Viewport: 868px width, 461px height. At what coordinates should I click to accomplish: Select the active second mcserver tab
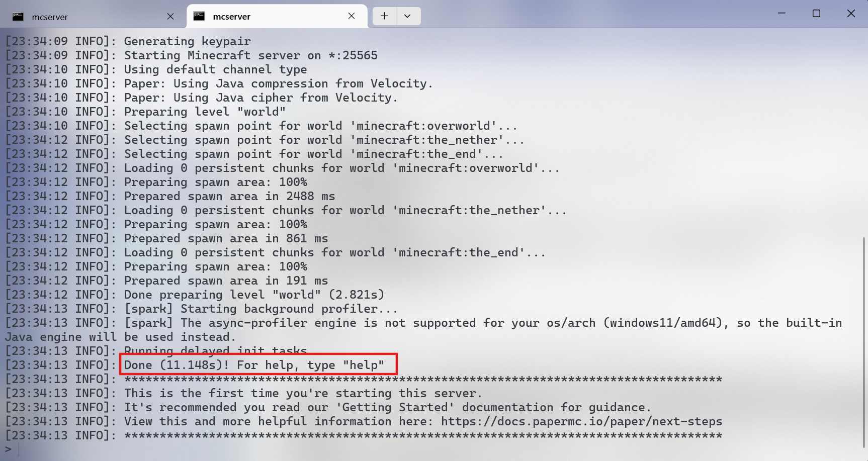[267, 17]
